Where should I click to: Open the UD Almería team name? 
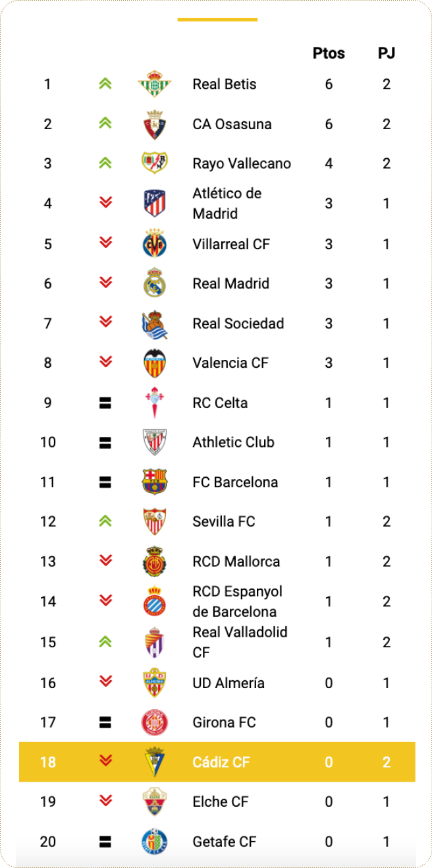pyautogui.click(x=229, y=683)
